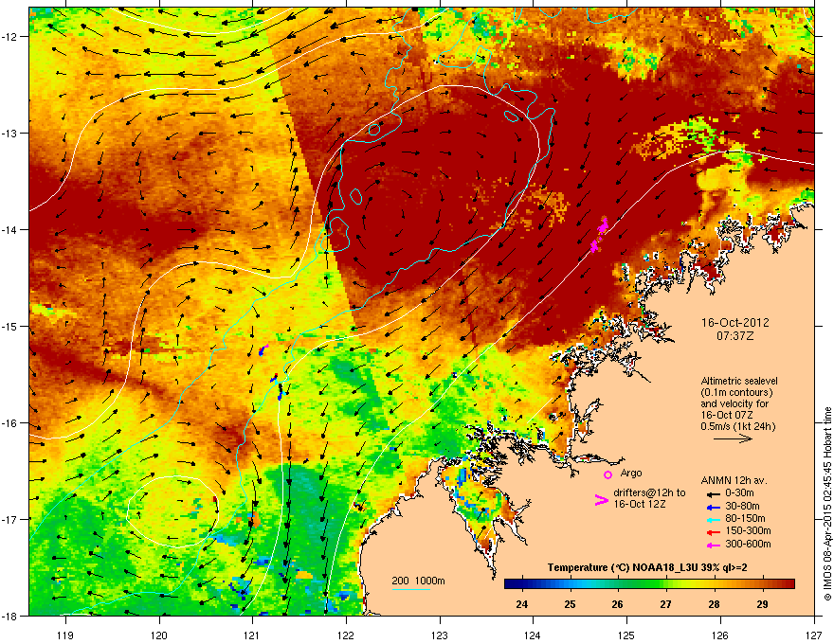Click the 122 longitude axis label
The width and height of the screenshot is (834, 644).
(x=346, y=635)
